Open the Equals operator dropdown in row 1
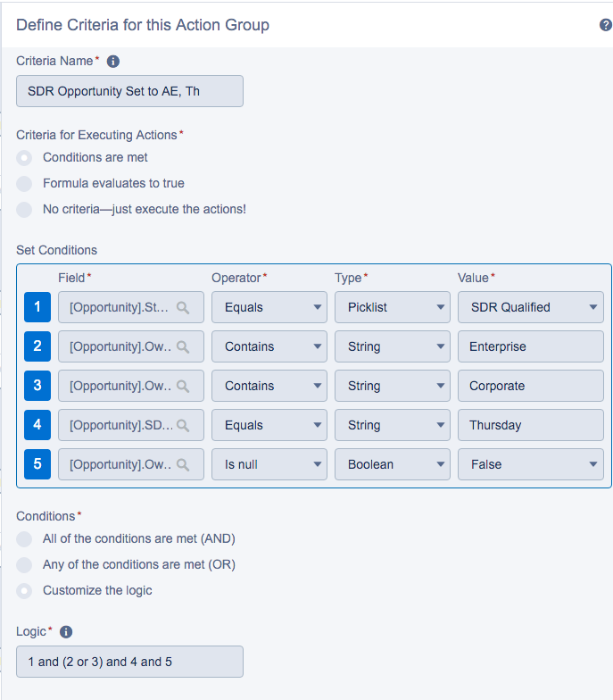This screenshot has width=613, height=700. (x=269, y=307)
